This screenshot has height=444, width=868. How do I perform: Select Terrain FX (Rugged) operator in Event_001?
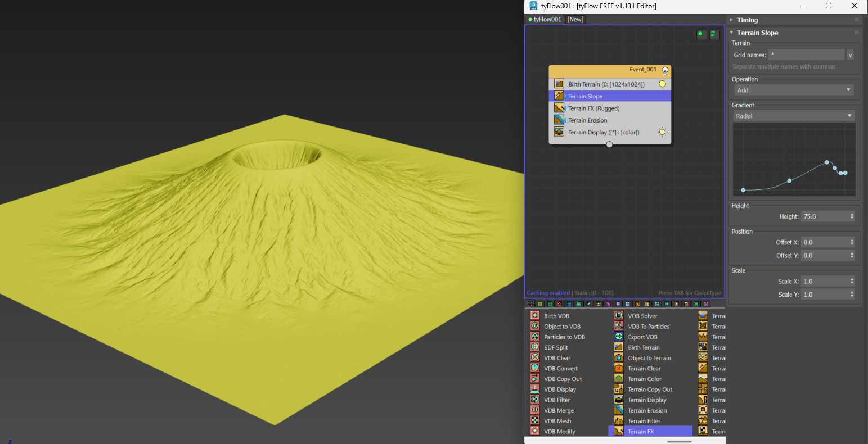[x=593, y=108]
